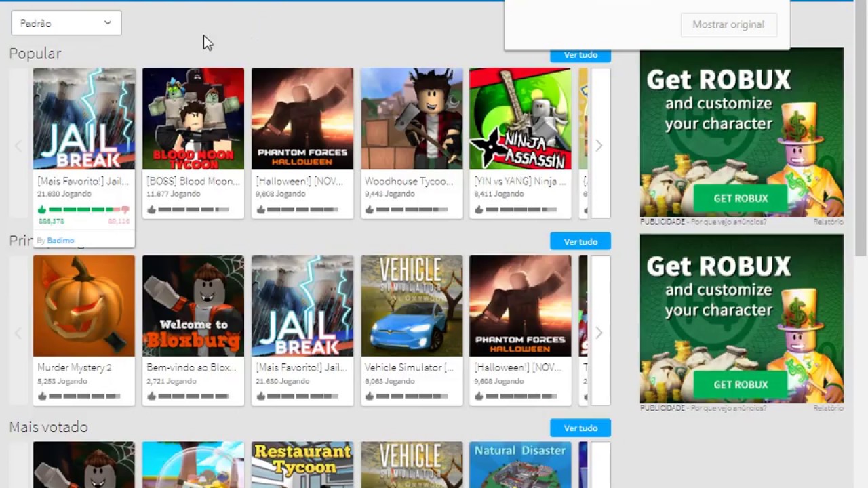
Task: Click the [BOSS] Blood Moon title
Action: 193,181
